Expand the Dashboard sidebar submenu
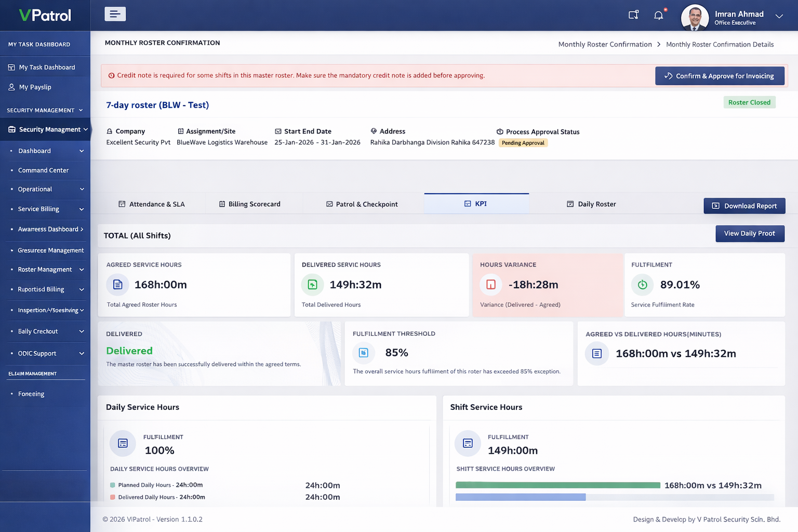The image size is (798, 532). (x=82, y=151)
